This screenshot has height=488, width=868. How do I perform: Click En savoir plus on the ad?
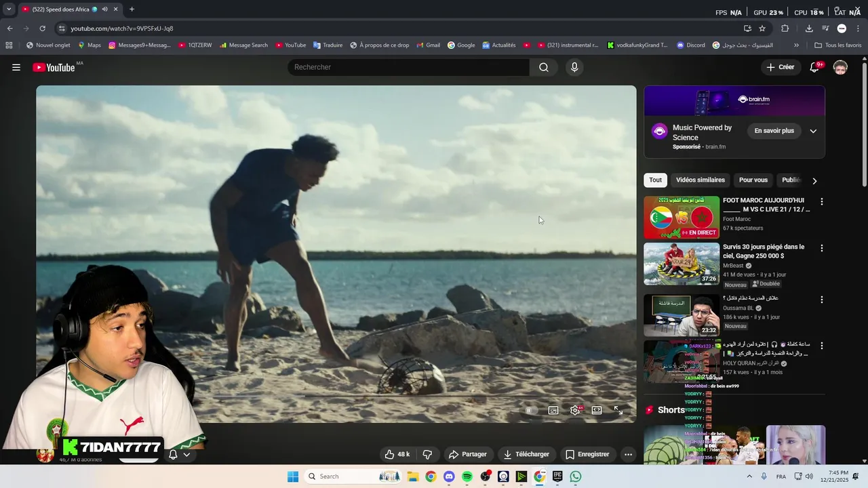(x=774, y=131)
